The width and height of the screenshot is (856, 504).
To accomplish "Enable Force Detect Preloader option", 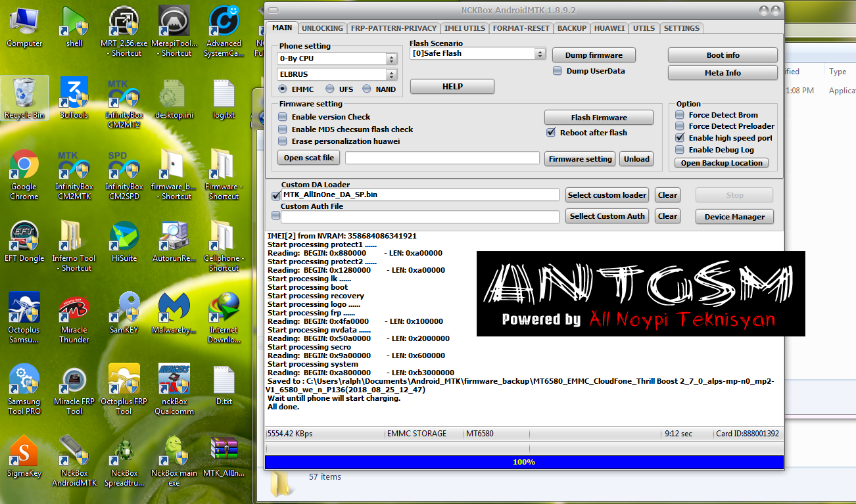I will click(680, 126).
